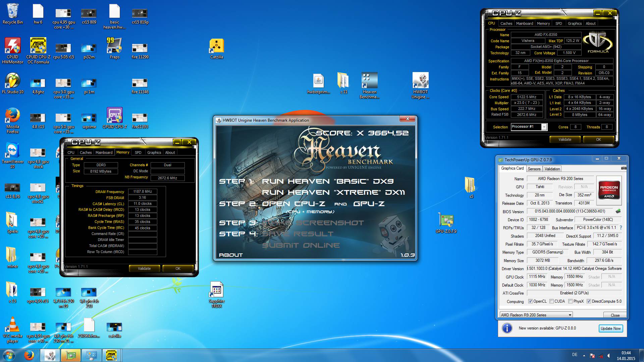
Task: Click ABOUT in Heaven Benchmark window
Action: [x=231, y=255]
